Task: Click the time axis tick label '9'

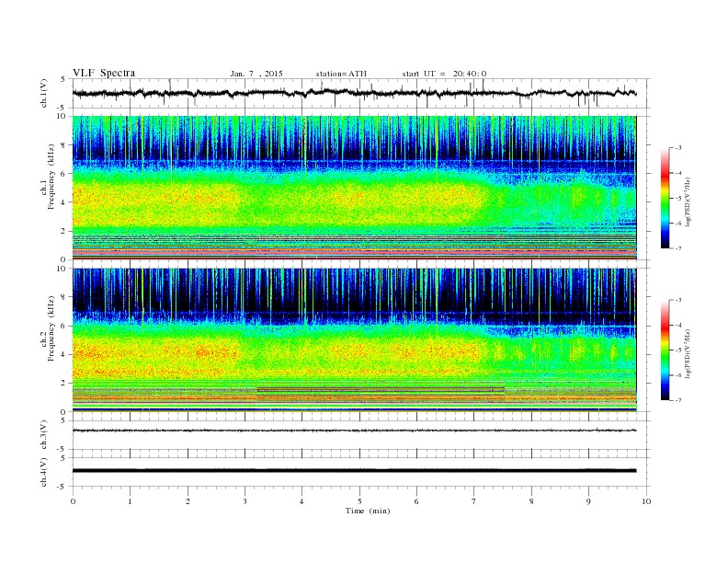Action: [588, 501]
